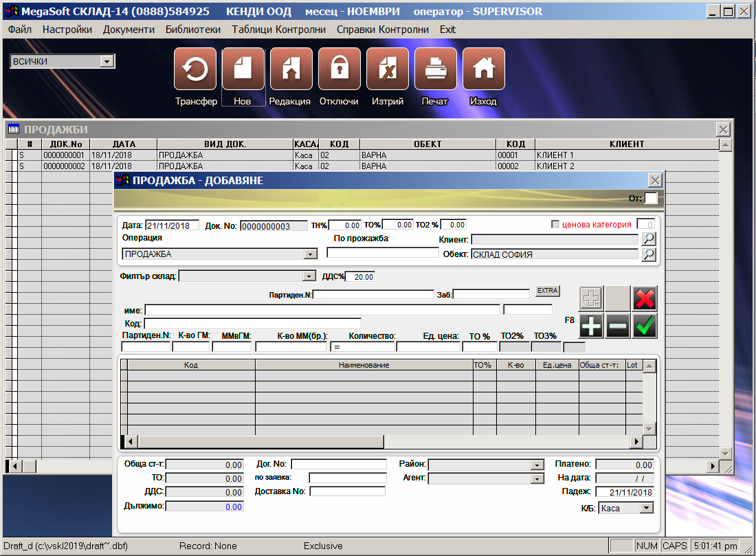Screen dimensions: 756x556
Task: Enable the ценова категория checkbox
Action: click(x=556, y=224)
